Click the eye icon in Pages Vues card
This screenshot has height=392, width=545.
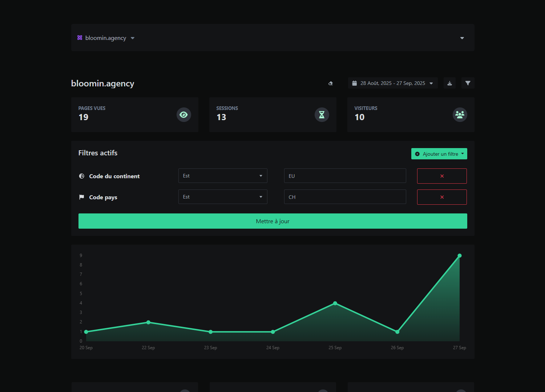[183, 115]
